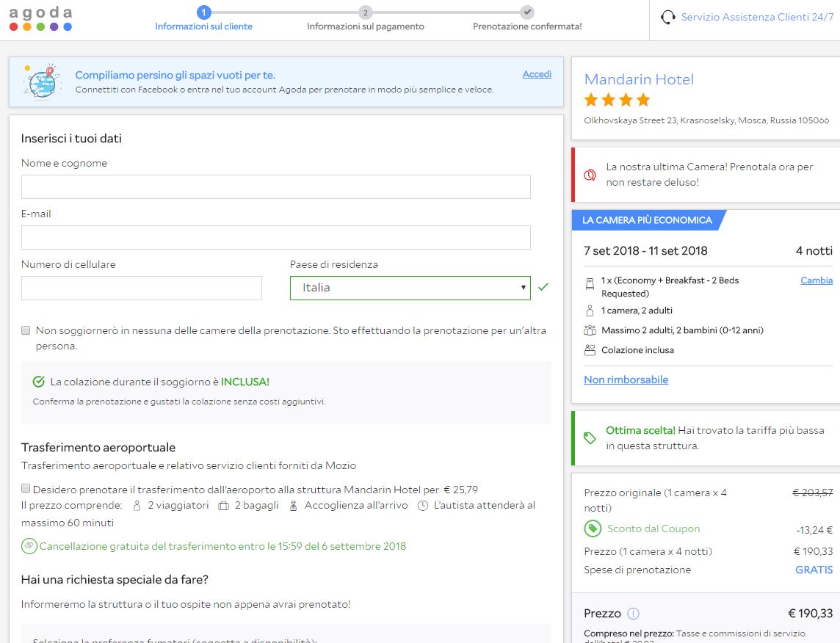Click the luggage icon beside 2 bagagli

pos(223,506)
